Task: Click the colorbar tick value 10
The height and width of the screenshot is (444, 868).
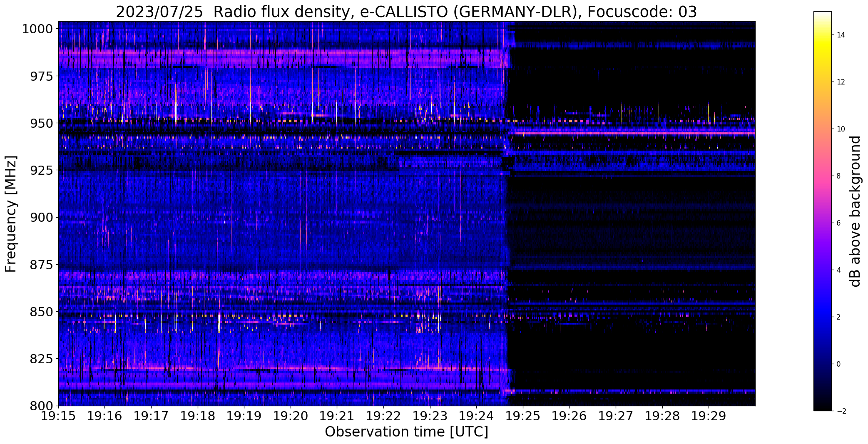Action: pyautogui.click(x=841, y=129)
